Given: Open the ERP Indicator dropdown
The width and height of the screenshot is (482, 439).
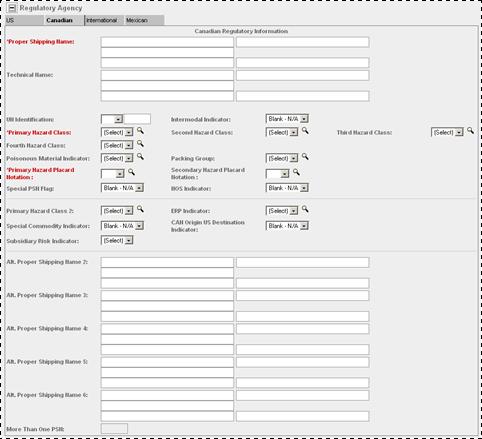Looking at the screenshot, I should coord(282,211).
